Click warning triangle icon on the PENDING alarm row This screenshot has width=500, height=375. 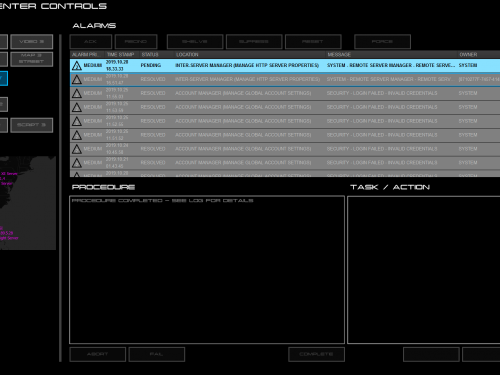point(77,66)
